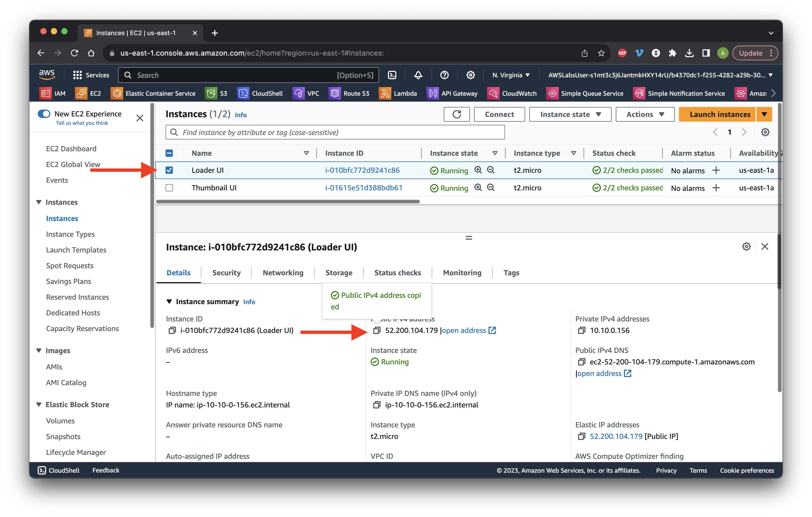Switch to the Storage tab

point(339,273)
